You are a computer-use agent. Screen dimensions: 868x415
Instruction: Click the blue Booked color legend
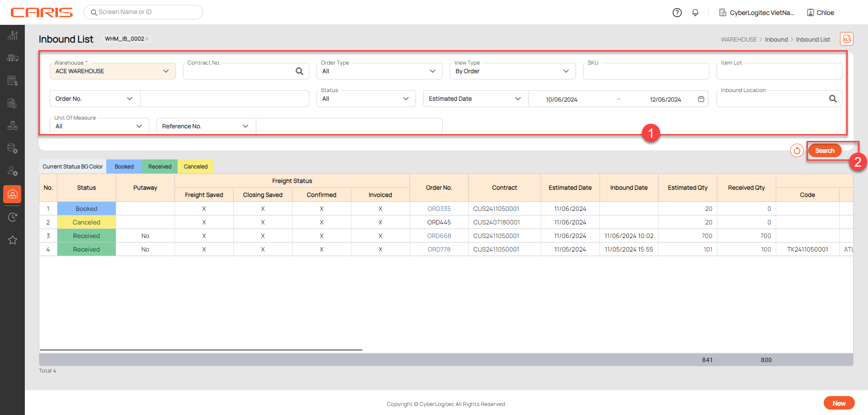pyautogui.click(x=124, y=167)
